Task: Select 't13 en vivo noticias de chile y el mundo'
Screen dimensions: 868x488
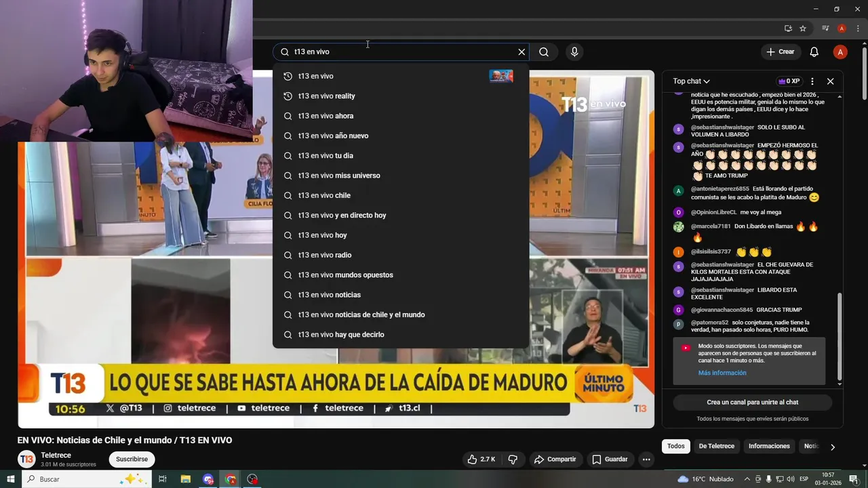Action: click(x=401, y=314)
